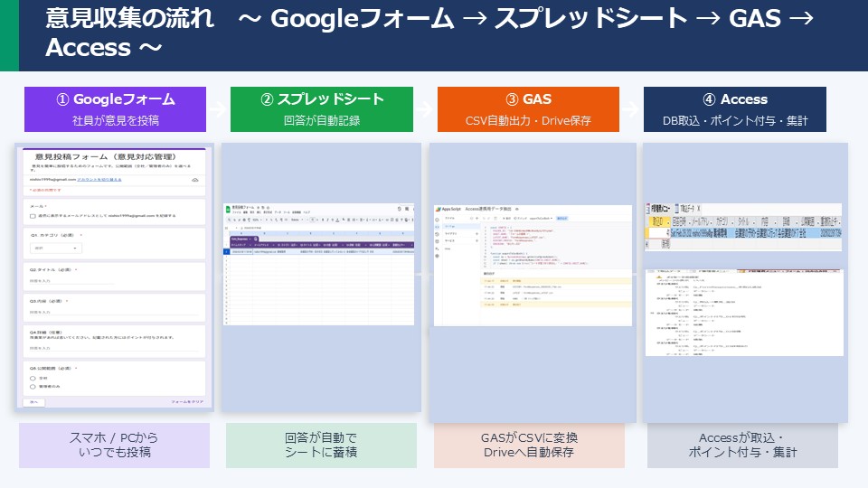Click the arrow between Googleフォーム and スプレッドシート steps
This screenshot has height=488, width=868.
(218, 109)
